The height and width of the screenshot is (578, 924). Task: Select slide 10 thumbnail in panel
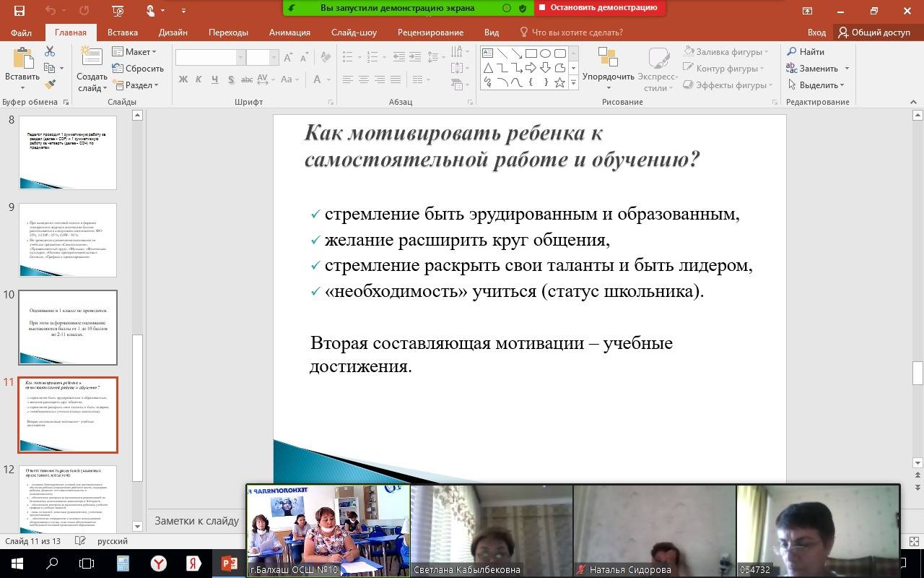68,327
